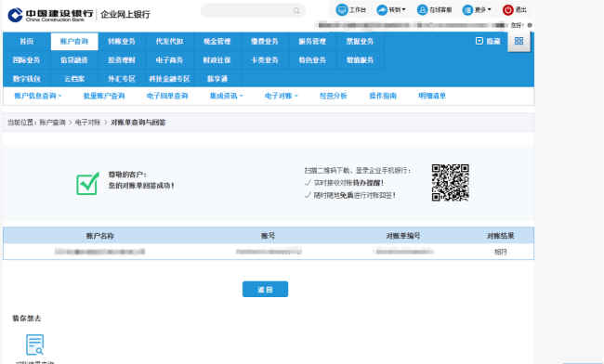
Task: Click the 企业网上银行 title text
Action: (x=125, y=15)
